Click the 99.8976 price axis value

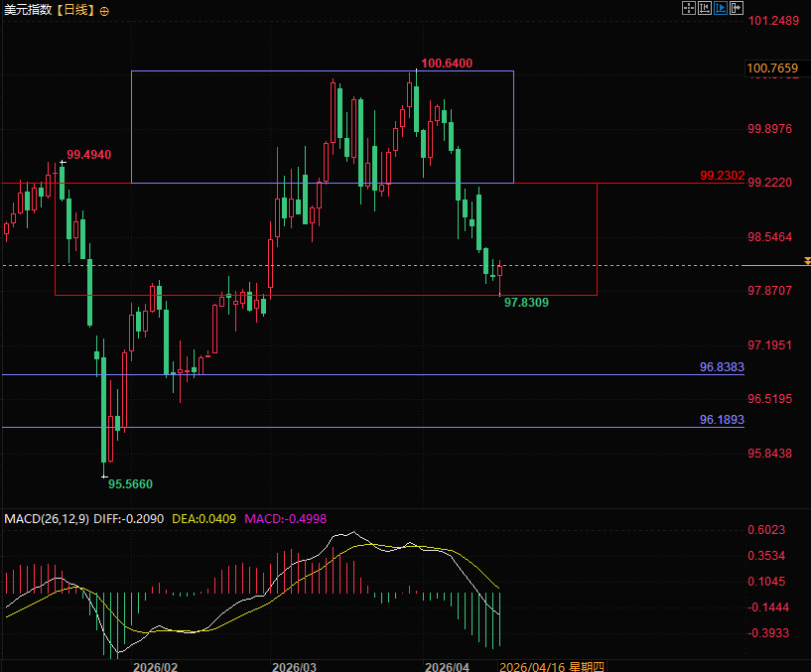tap(770, 129)
